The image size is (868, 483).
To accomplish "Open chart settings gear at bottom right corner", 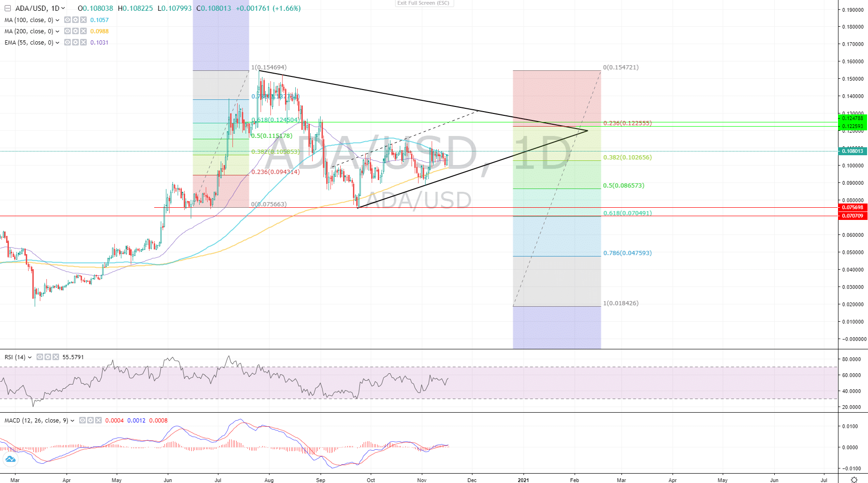I will pos(854,479).
